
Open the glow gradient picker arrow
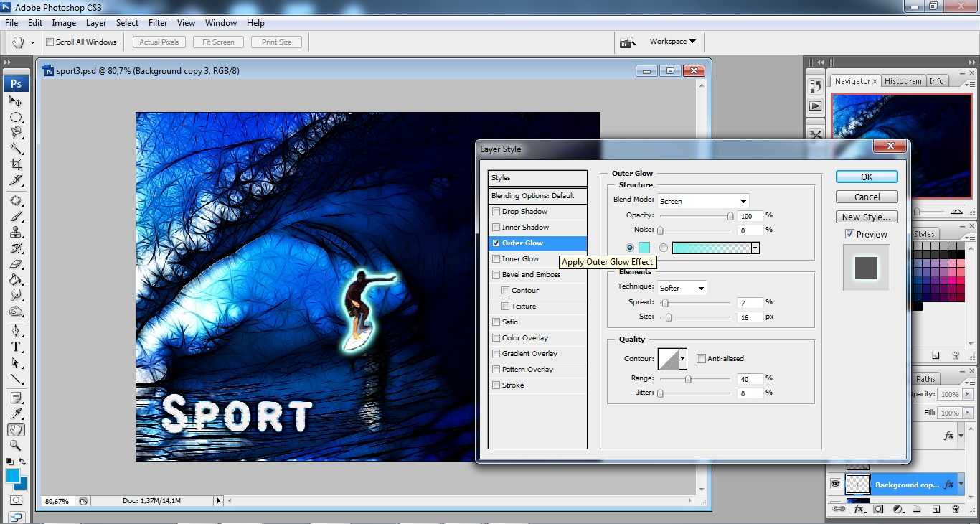point(755,248)
